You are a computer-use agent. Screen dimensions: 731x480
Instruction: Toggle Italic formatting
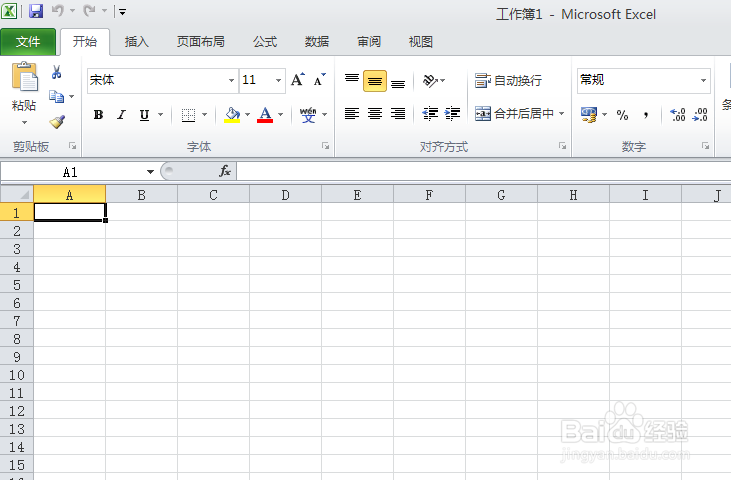pos(121,115)
